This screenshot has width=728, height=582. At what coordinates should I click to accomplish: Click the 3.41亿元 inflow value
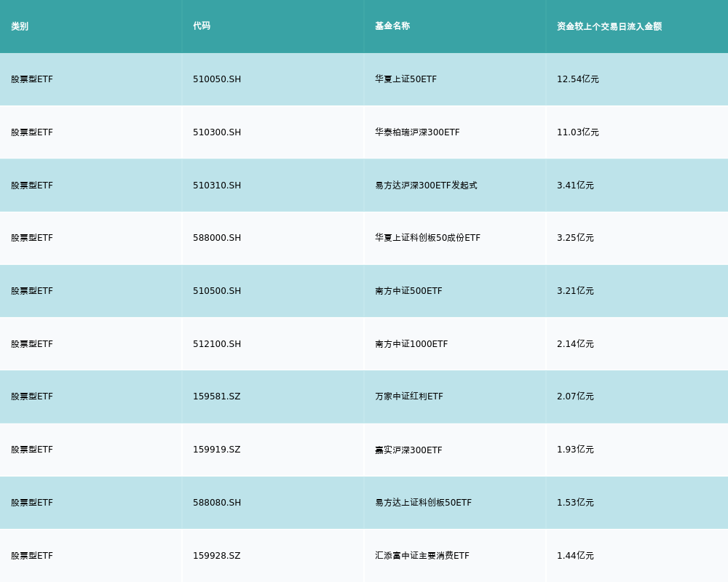click(575, 186)
